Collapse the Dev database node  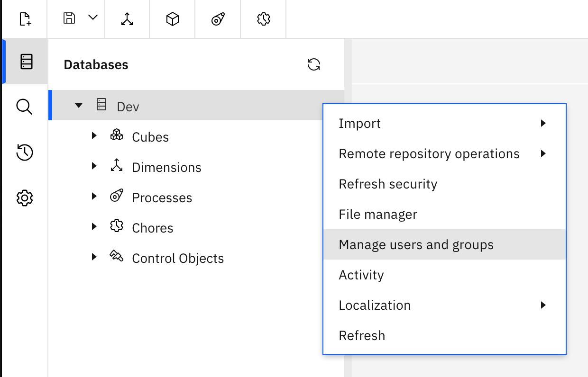79,105
